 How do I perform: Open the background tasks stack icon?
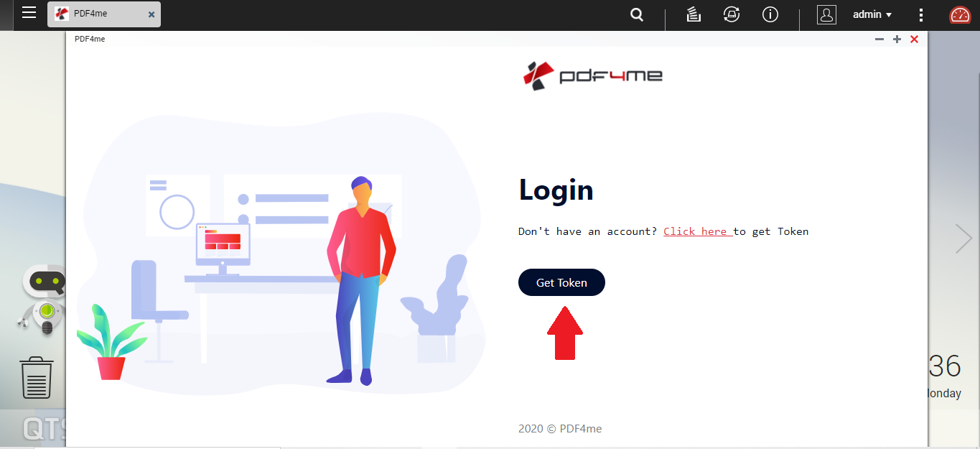[x=694, y=14]
